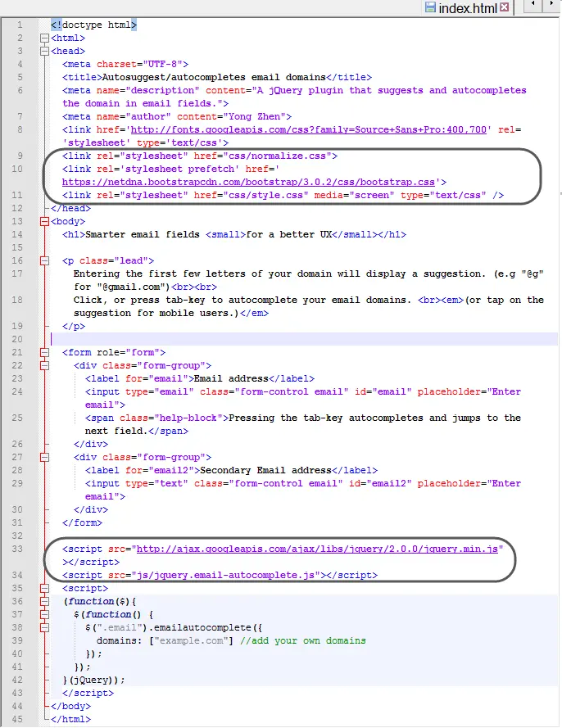Click line number 33 in the margin
Image resolution: width=562 pixels, height=728 pixels.
point(17,549)
